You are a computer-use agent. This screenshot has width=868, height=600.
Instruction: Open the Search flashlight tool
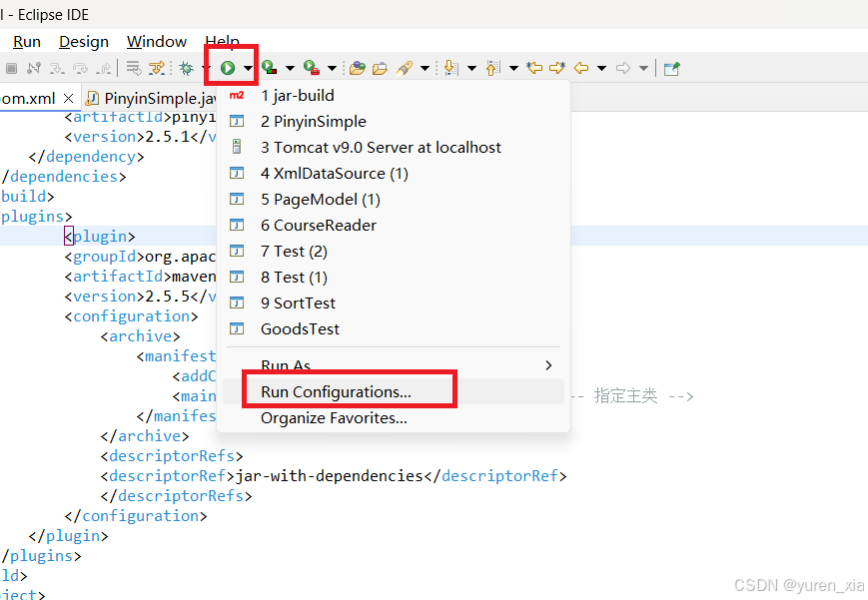pyautogui.click(x=405, y=67)
